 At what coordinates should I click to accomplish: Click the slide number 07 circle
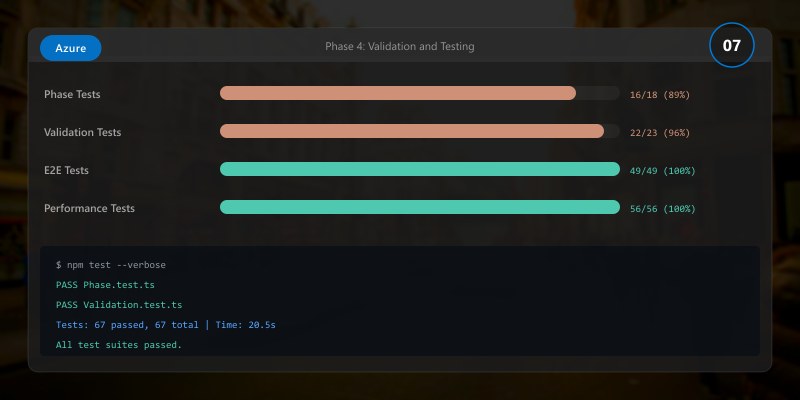tap(731, 45)
